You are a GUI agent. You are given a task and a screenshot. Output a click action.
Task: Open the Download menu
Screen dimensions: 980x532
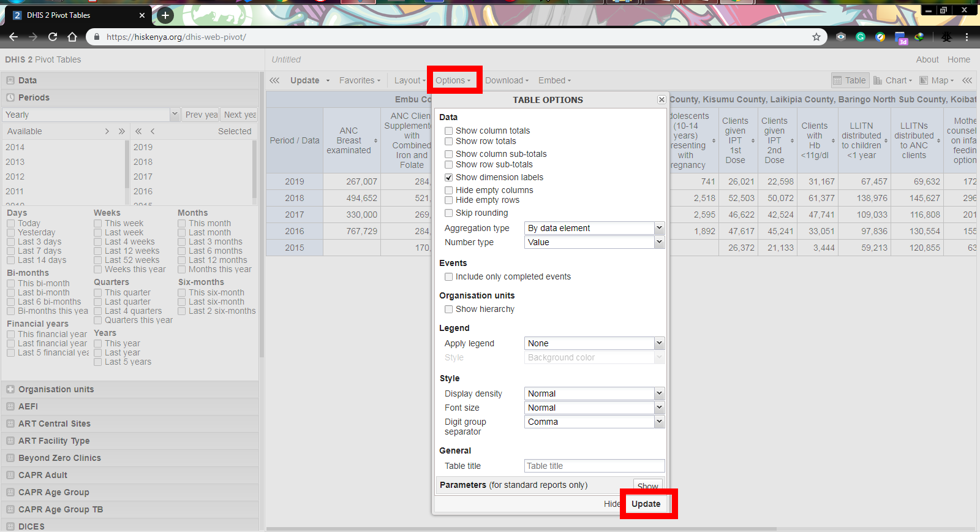coord(507,80)
